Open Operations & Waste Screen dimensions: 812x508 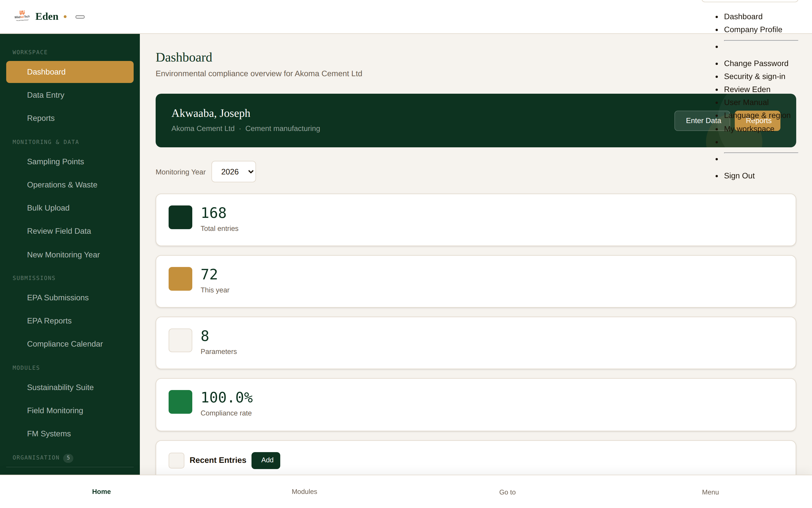(x=70, y=185)
